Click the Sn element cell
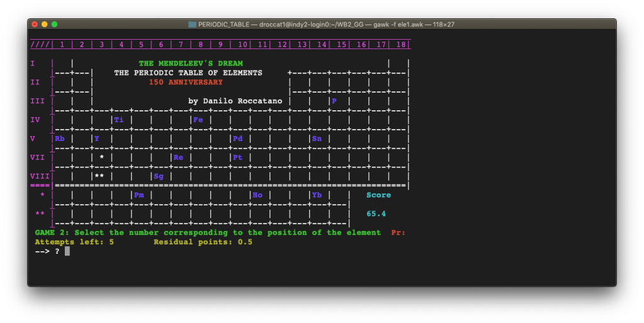The width and height of the screenshot is (644, 323). (317, 139)
